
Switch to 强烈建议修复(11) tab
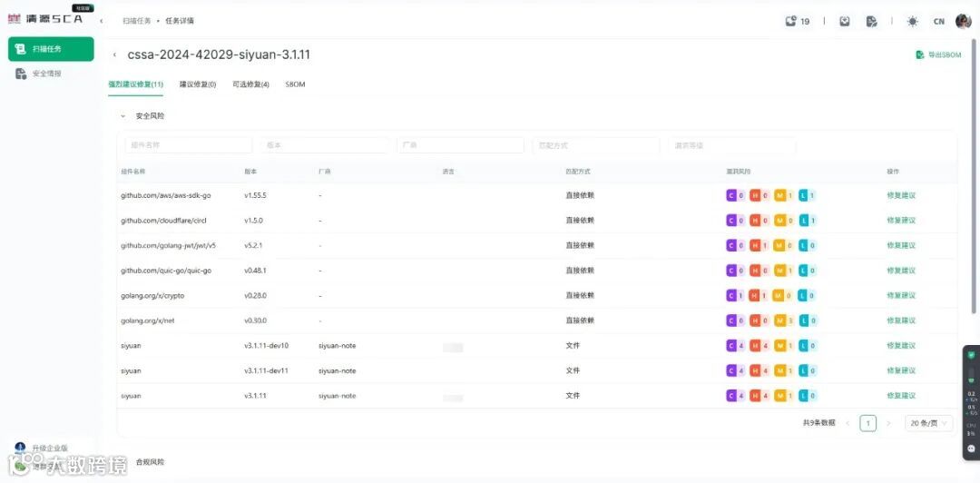pos(135,84)
